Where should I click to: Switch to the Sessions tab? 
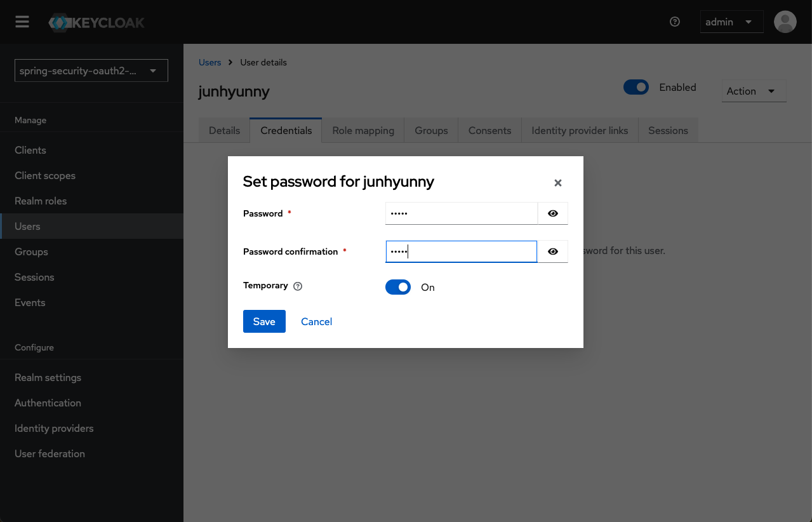pyautogui.click(x=668, y=130)
